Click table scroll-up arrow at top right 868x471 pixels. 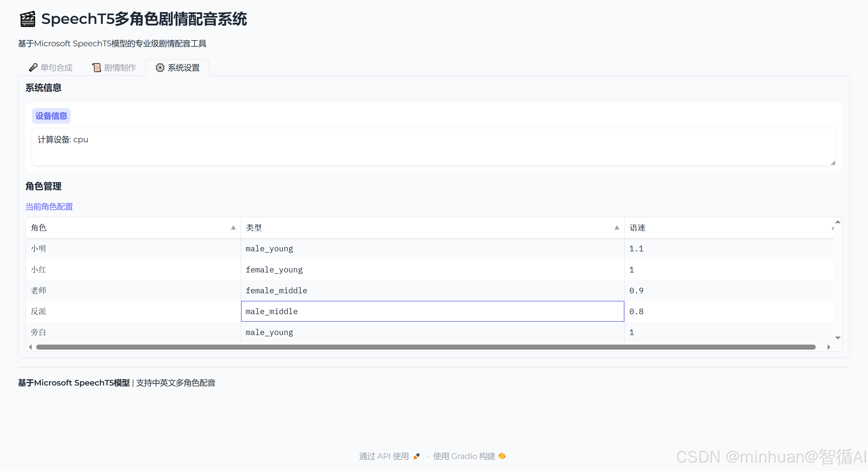click(838, 222)
